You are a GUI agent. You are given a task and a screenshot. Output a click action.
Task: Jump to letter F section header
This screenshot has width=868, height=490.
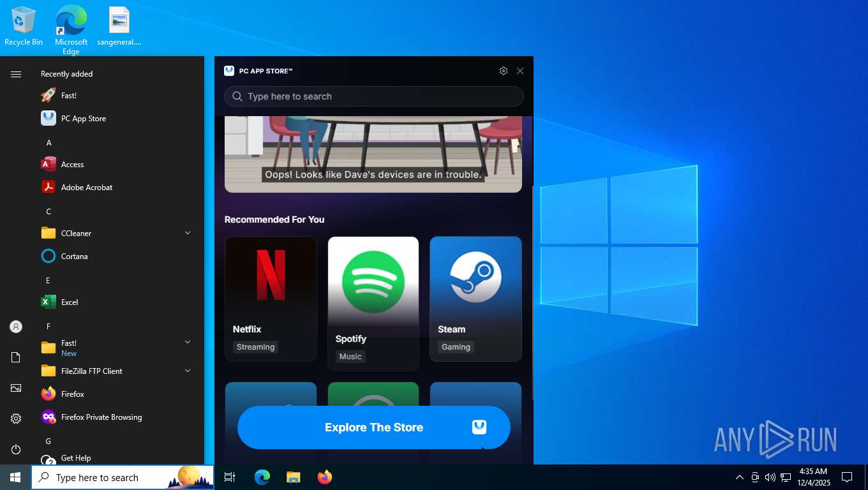tap(48, 327)
